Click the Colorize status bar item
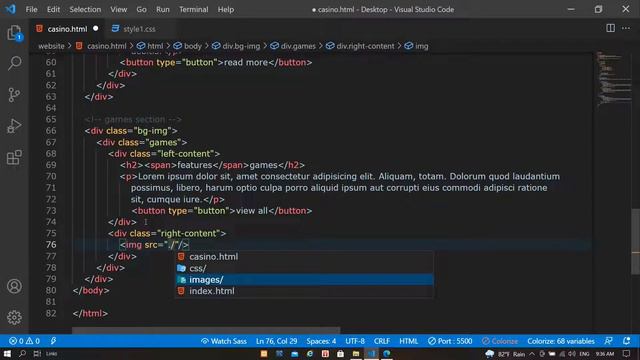The height and width of the screenshot is (360, 640). pyautogui.click(x=500, y=341)
